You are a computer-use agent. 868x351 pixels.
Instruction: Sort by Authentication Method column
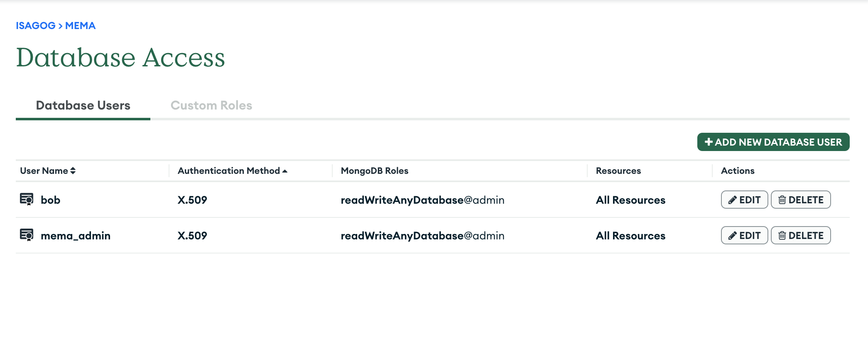tap(232, 171)
